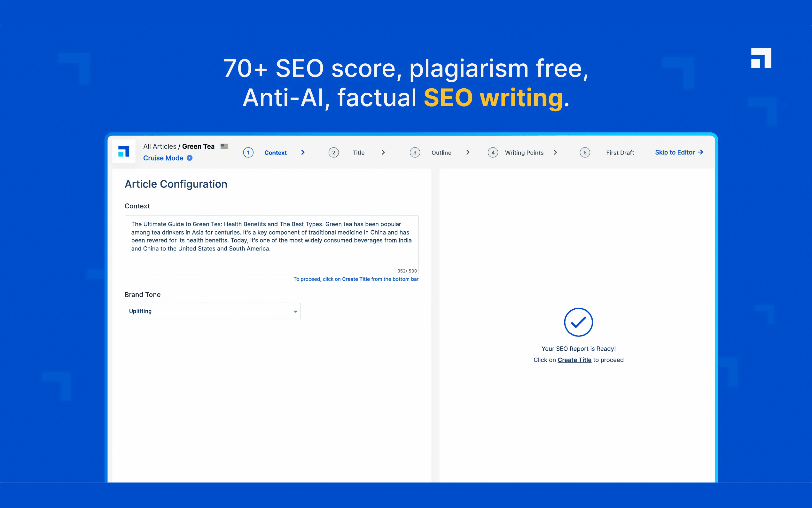This screenshot has width=812, height=508.
Task: Click the Create Title link in report panel
Action: click(574, 360)
